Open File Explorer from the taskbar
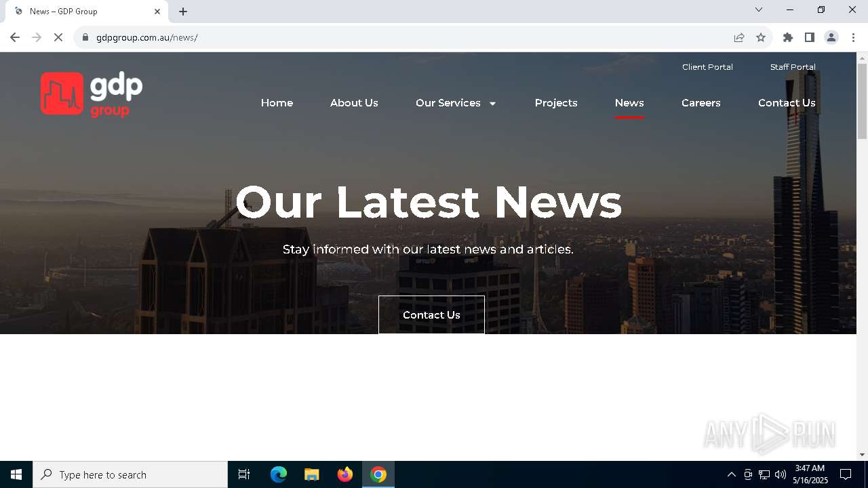868x488 pixels. 312,474
